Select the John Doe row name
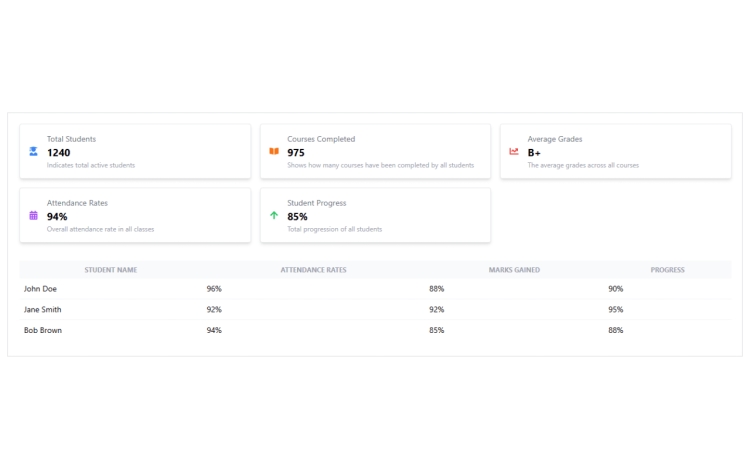 [x=40, y=289]
